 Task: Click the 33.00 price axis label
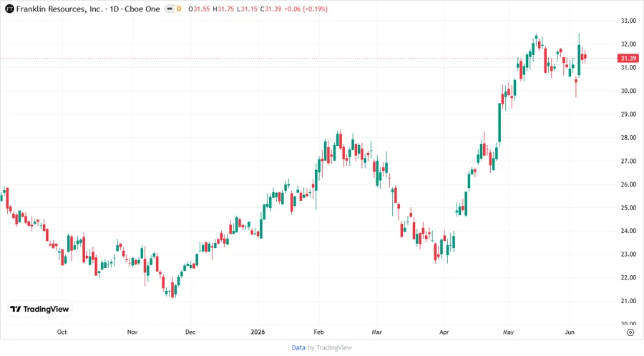tap(628, 21)
